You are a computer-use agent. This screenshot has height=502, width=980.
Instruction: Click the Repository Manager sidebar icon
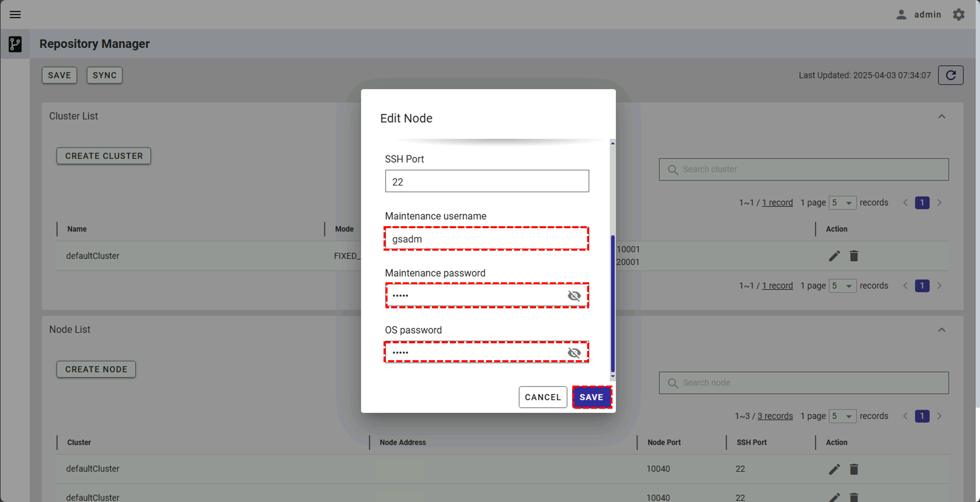15,44
